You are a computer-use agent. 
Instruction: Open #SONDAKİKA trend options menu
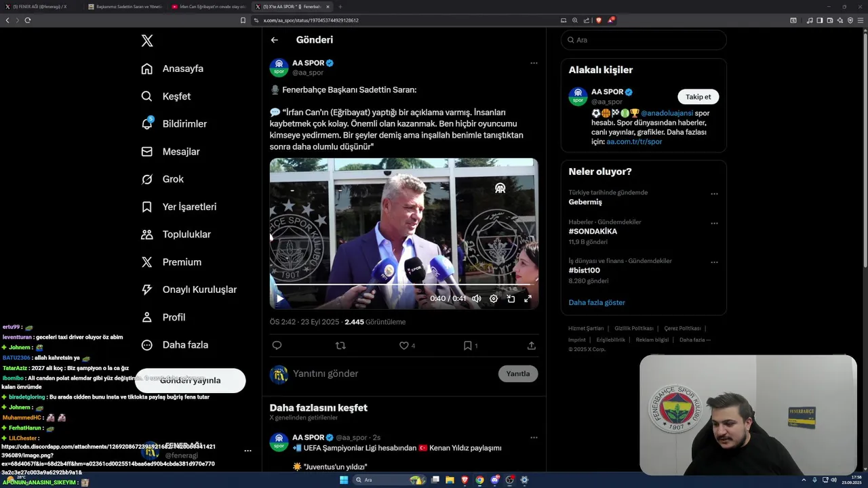pyautogui.click(x=714, y=223)
